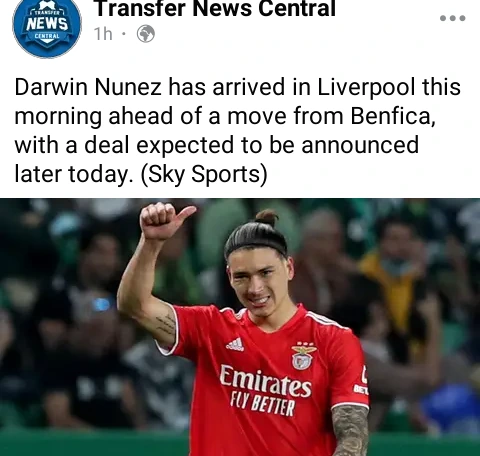
Task: Click the NEWS text inside the page badge
Action: coord(47,23)
